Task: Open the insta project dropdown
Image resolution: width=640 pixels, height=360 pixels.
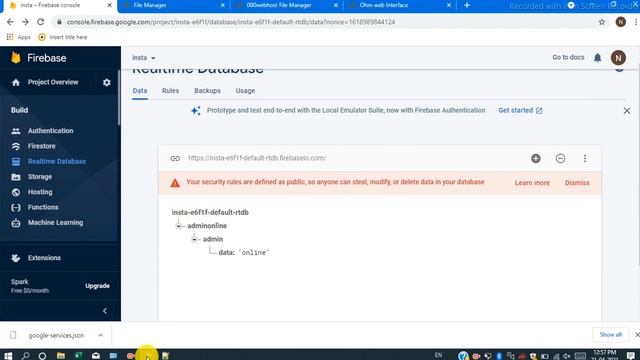Action: pos(143,58)
